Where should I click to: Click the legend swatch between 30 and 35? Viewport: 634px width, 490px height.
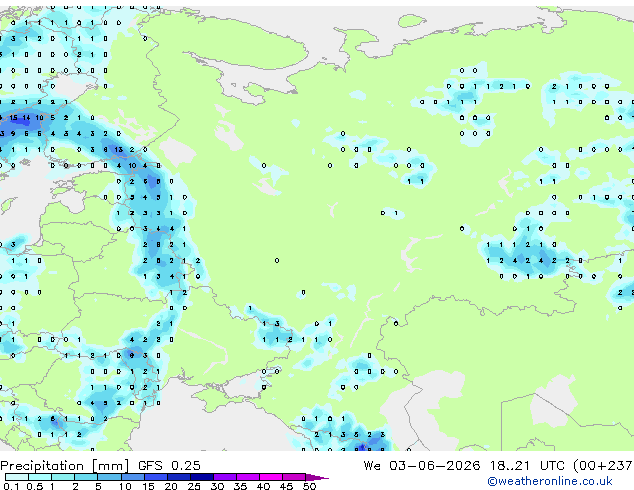tap(225, 477)
